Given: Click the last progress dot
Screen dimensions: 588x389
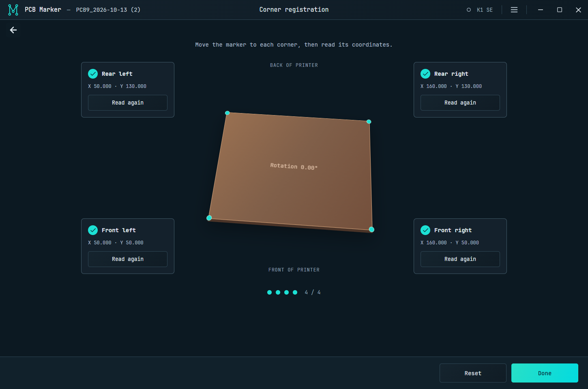Looking at the screenshot, I should [x=295, y=292].
